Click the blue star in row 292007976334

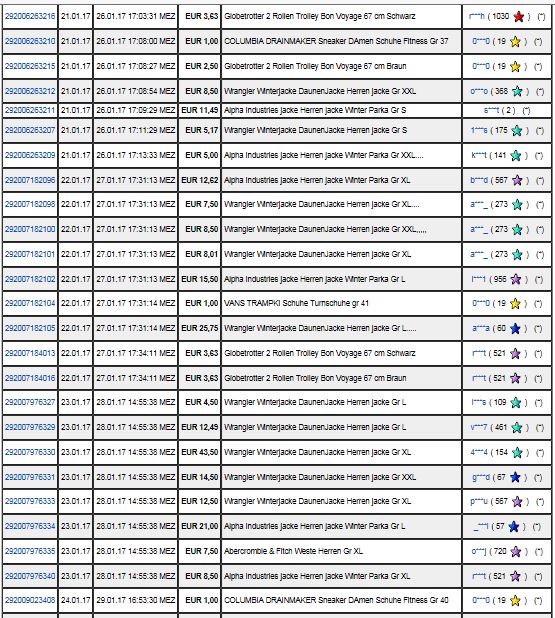[514, 526]
